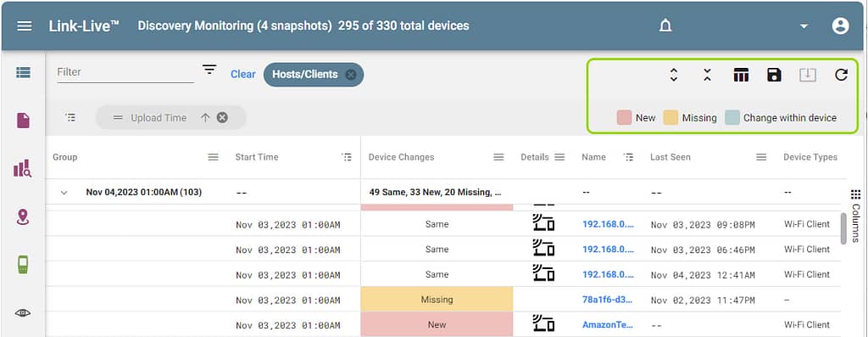Open the Columns side panel tab
This screenshot has width=868, height=337.
pos(855,216)
